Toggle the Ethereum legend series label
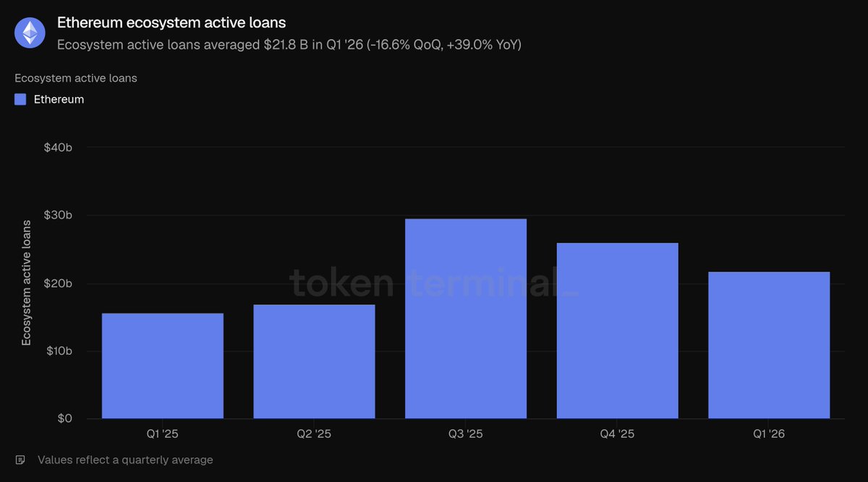Image resolution: width=868 pixels, height=482 pixels. point(59,100)
